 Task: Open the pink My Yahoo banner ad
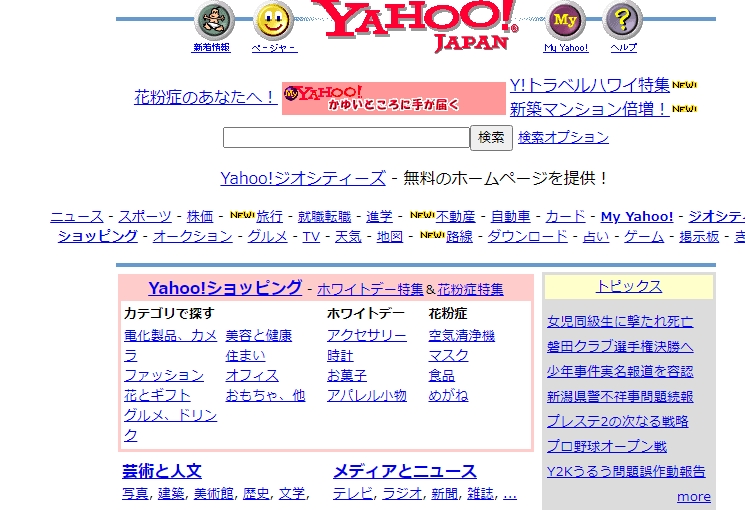[x=393, y=98]
